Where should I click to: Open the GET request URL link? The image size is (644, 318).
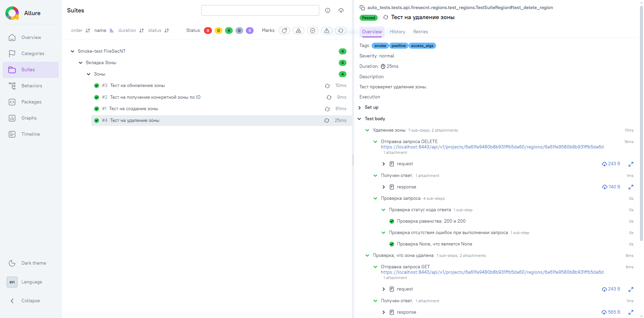coord(492,272)
